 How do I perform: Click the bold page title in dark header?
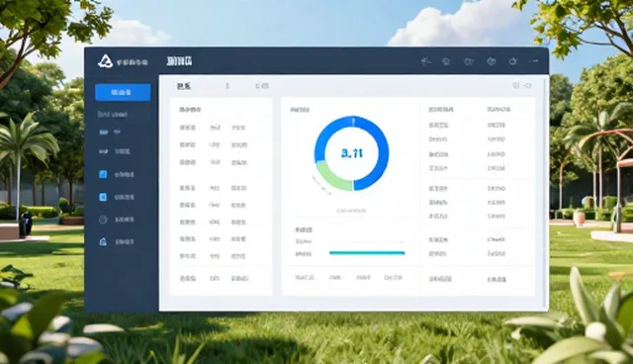pyautogui.click(x=180, y=61)
